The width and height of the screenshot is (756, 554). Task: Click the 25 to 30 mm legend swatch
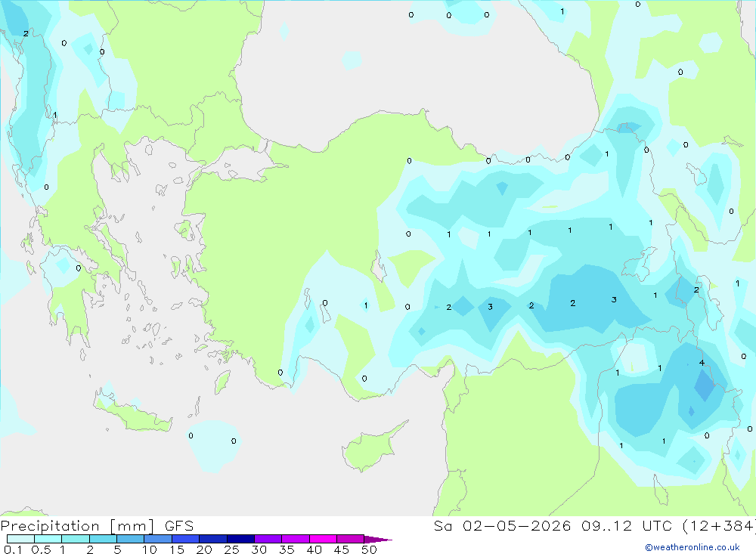click(x=240, y=539)
